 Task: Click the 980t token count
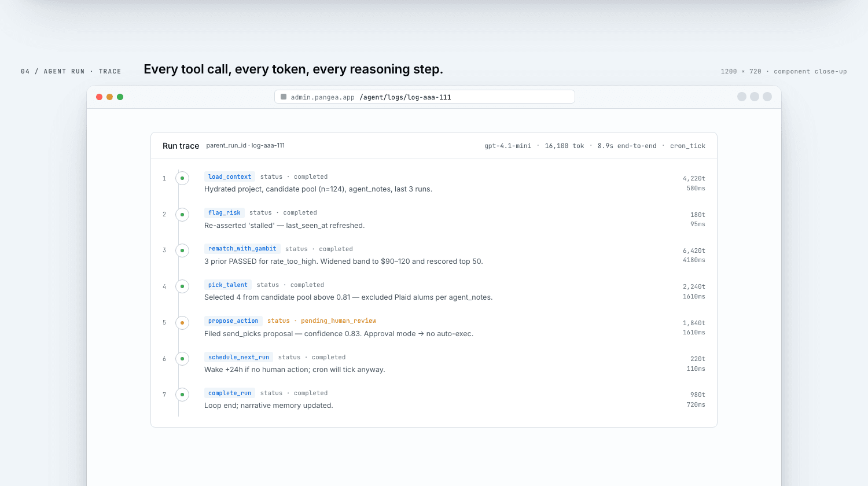[697, 395]
